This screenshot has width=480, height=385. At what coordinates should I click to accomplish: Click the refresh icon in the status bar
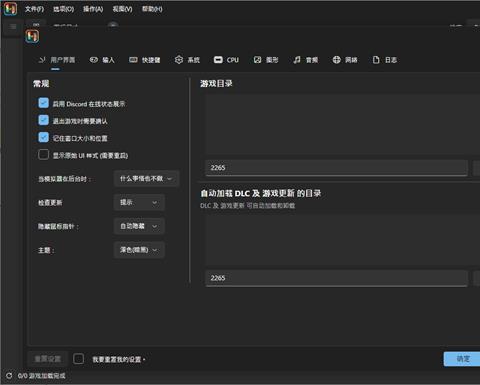9,376
